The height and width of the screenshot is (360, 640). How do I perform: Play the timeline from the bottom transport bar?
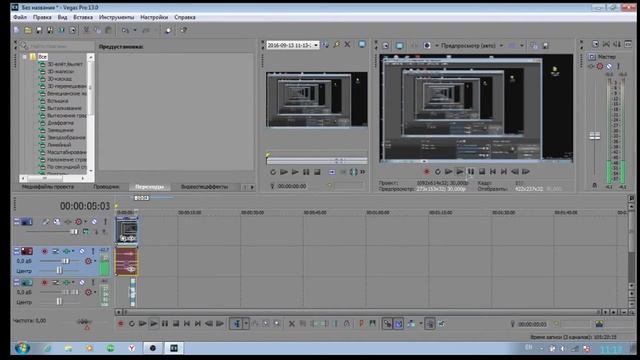tap(153, 324)
